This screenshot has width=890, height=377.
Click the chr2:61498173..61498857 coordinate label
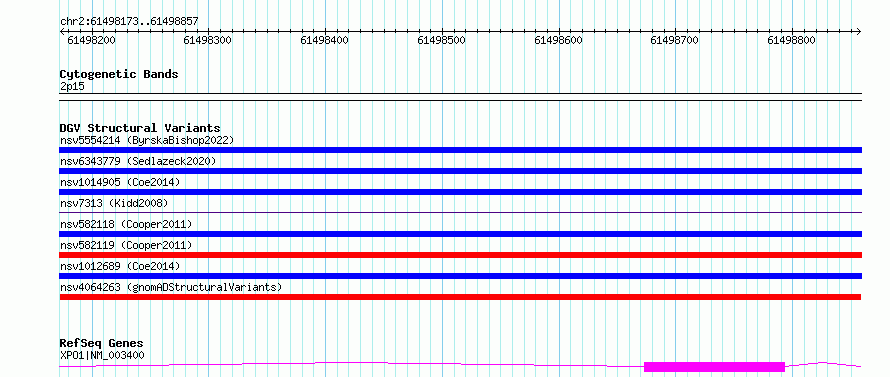click(129, 22)
